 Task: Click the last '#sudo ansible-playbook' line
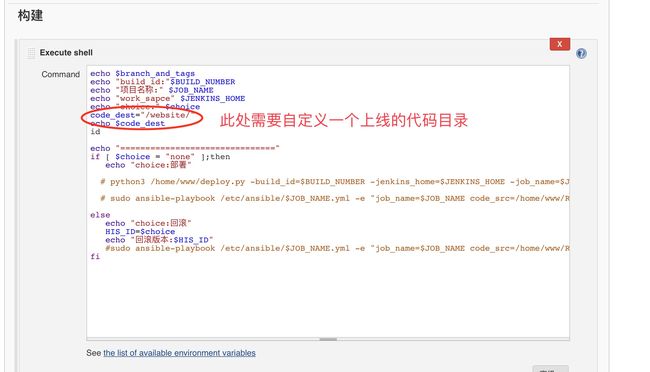(337, 248)
